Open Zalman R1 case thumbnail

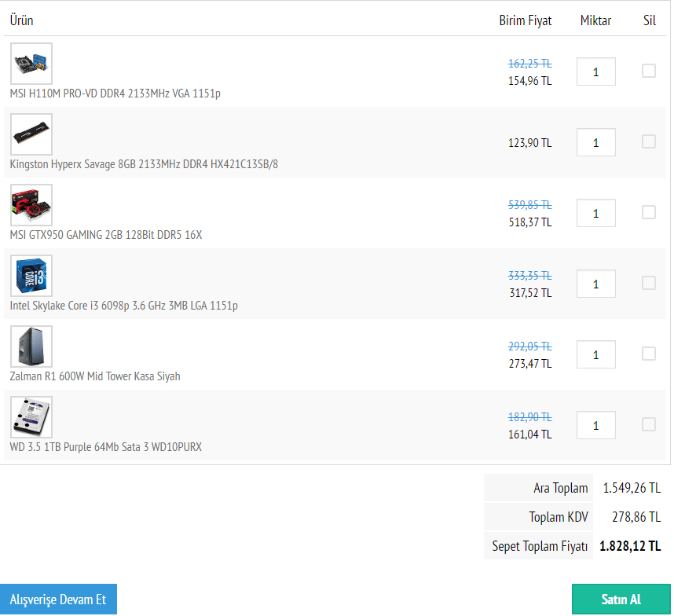click(x=31, y=346)
